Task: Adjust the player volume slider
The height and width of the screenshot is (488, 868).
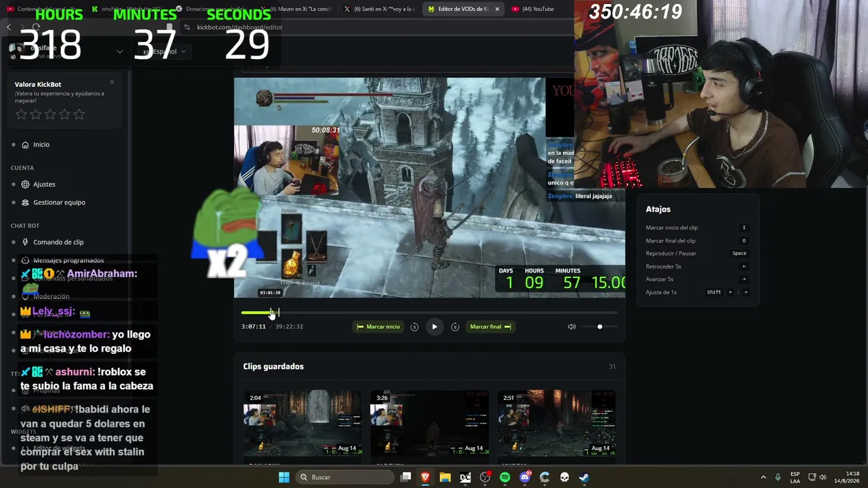Action: point(599,327)
